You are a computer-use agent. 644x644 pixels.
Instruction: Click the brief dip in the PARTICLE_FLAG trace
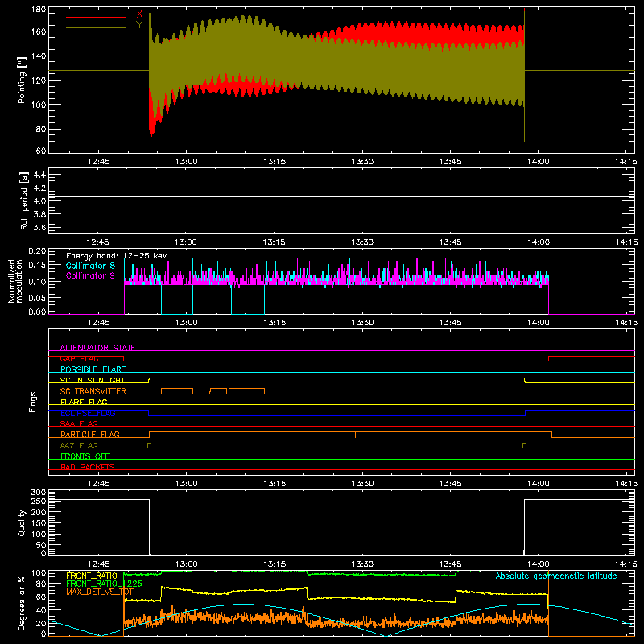355,435
